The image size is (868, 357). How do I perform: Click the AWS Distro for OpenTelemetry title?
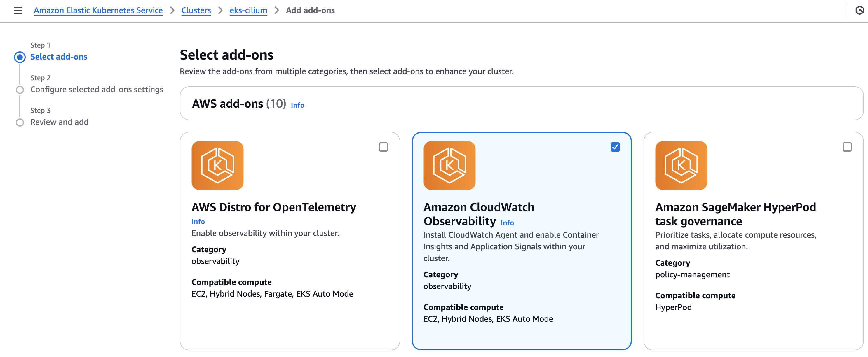273,207
